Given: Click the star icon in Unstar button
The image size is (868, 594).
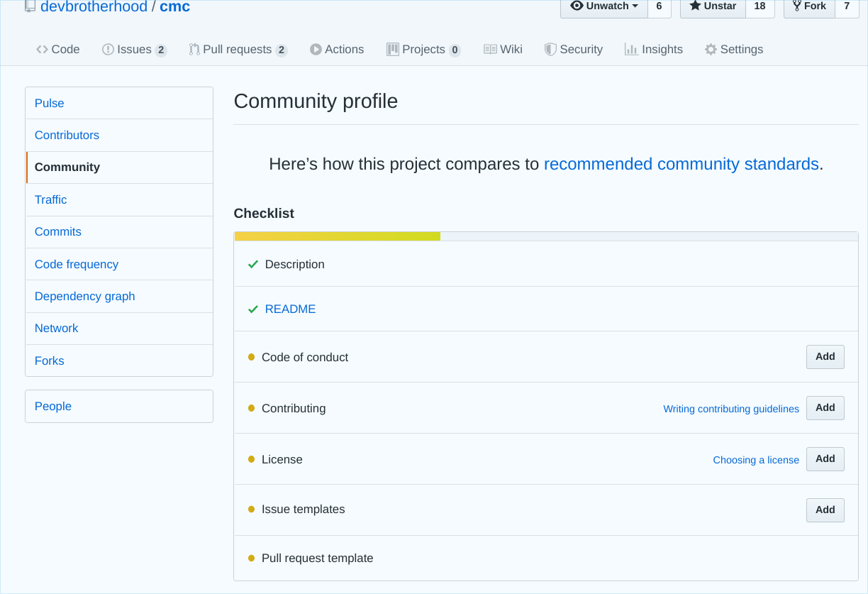Looking at the screenshot, I should pyautogui.click(x=695, y=6).
